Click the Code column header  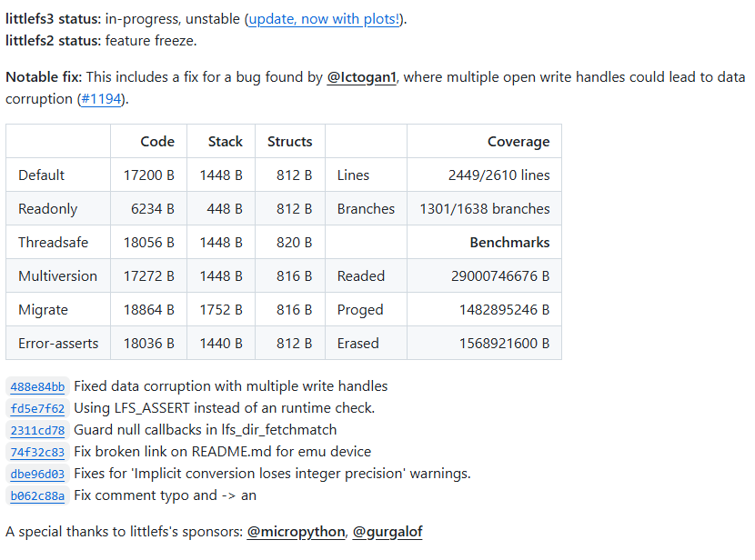(157, 142)
